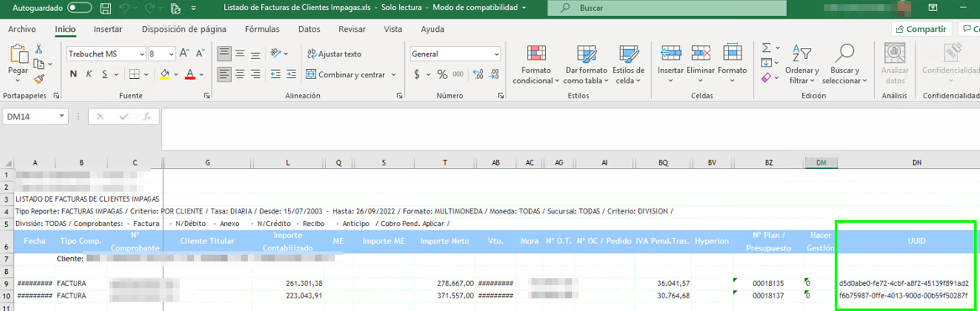Click Combinar y centrar button
This screenshot has width=980, height=311.
(x=346, y=75)
